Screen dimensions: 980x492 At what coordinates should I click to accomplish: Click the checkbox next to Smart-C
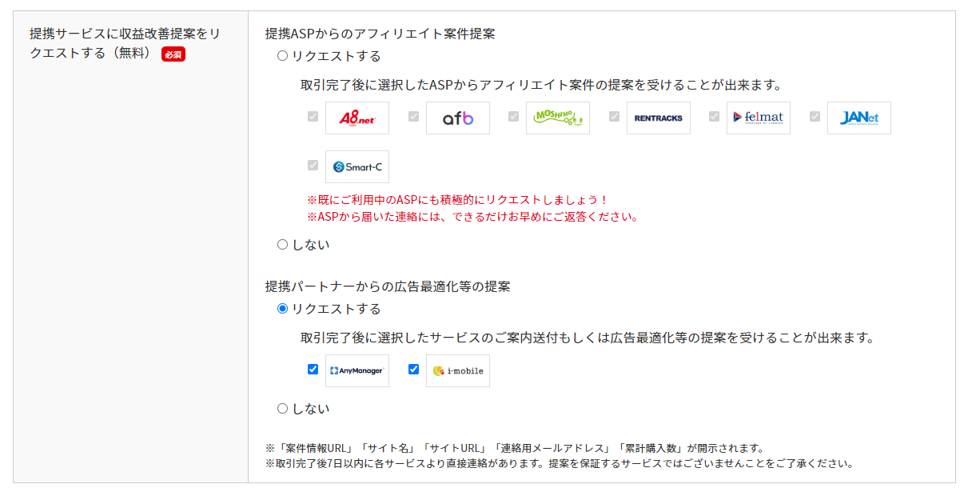click(x=312, y=166)
